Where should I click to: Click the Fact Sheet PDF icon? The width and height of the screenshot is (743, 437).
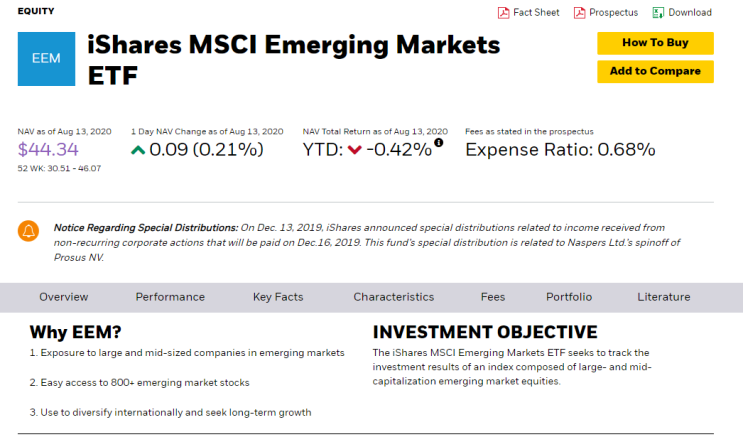503,13
